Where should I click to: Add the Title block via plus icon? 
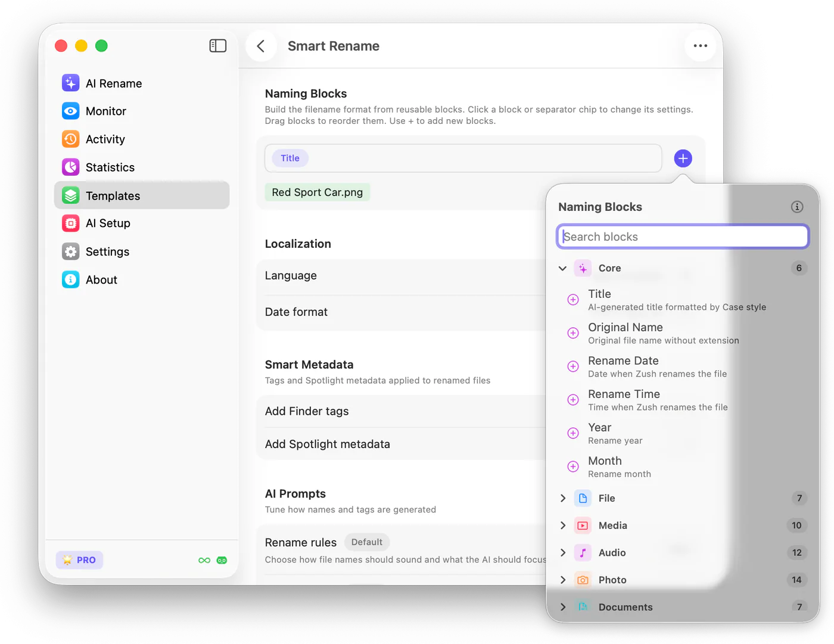coord(573,300)
